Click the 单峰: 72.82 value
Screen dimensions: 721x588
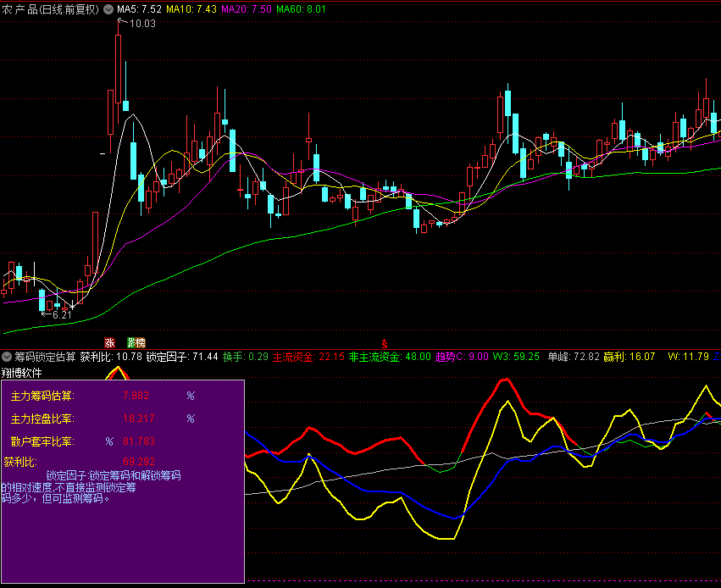574,357
